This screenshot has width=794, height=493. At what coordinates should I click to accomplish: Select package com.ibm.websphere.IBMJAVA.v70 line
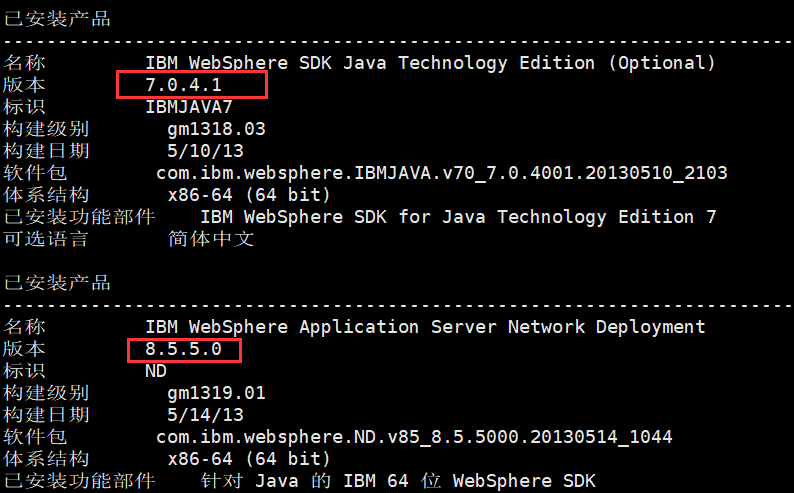pos(442,173)
